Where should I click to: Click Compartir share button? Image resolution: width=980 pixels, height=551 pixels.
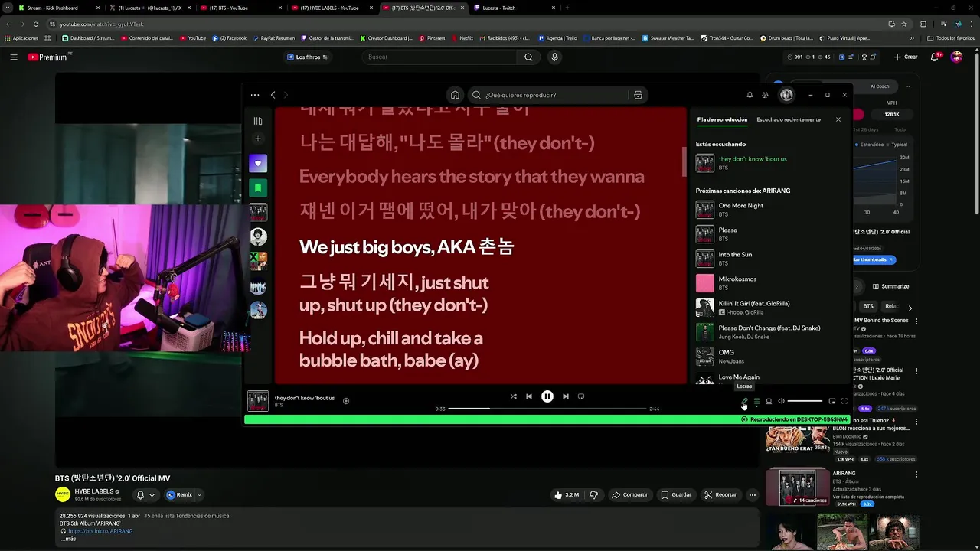point(629,494)
